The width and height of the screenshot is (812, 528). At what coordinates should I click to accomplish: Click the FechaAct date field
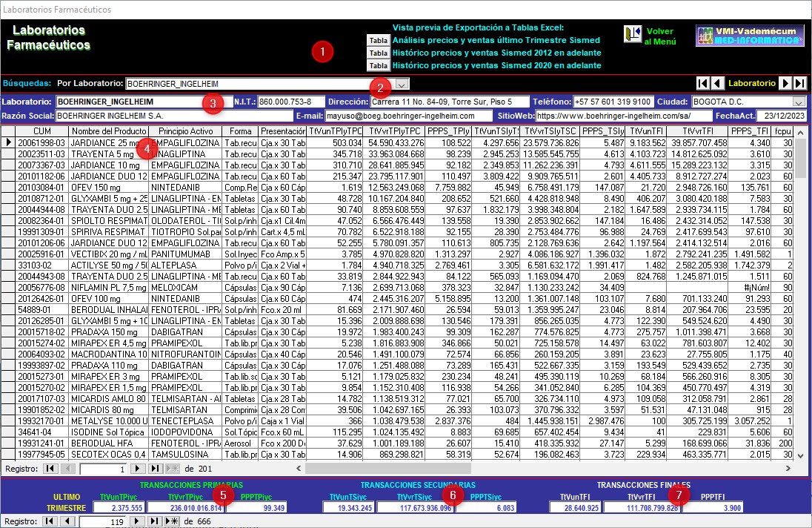(x=782, y=116)
